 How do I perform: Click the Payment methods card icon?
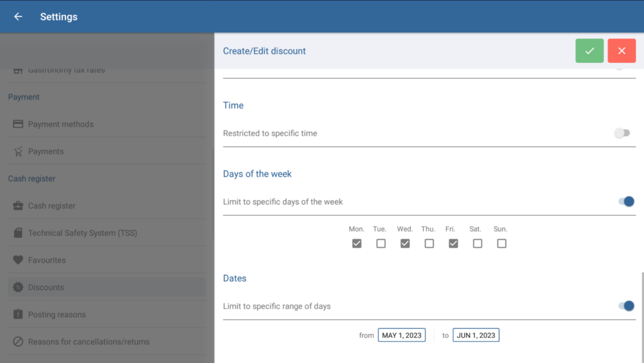(18, 124)
